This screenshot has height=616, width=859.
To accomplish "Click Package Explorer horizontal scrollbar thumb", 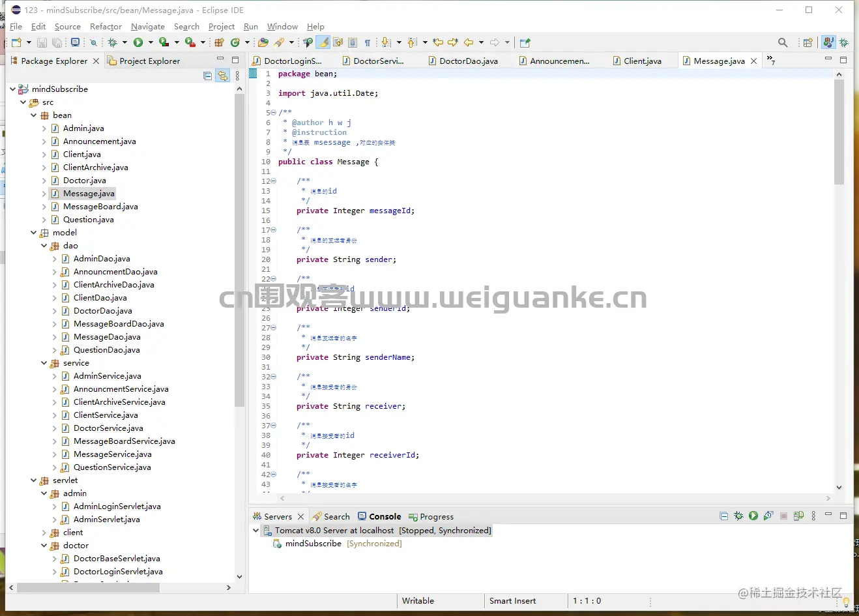I will pyautogui.click(x=89, y=587).
